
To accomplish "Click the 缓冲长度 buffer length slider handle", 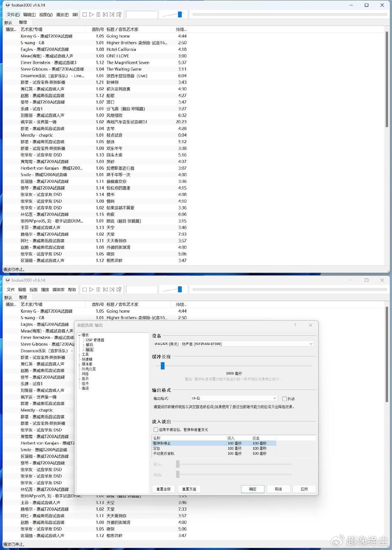I will pyautogui.click(x=163, y=366).
